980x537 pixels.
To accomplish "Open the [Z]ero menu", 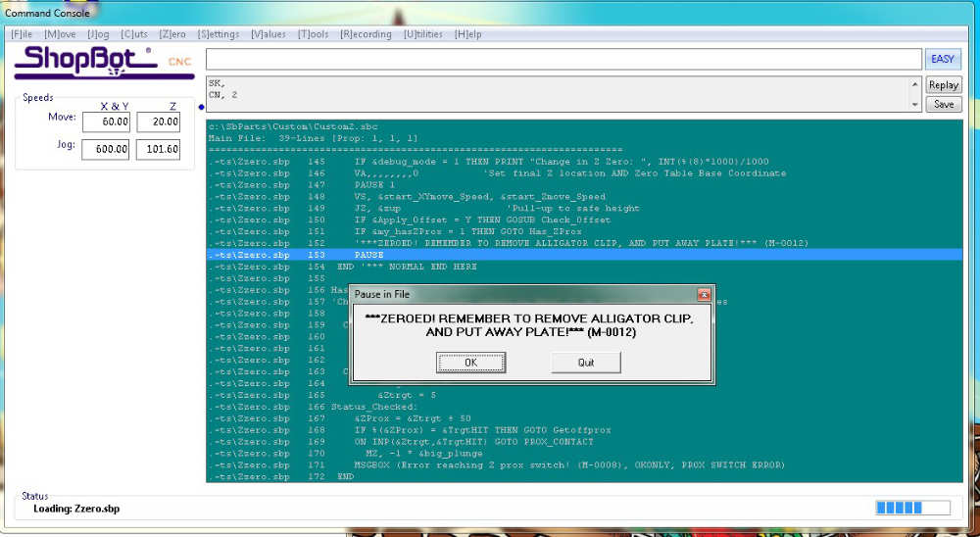I will (x=172, y=34).
